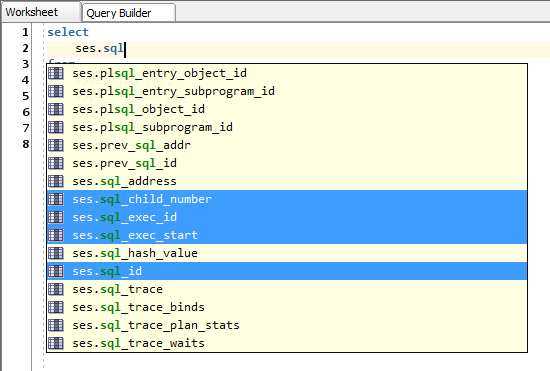Screen dimensions: 550x371
Task: Click column icon beside ses.plsql_subprogram_id
Action: 56,127
